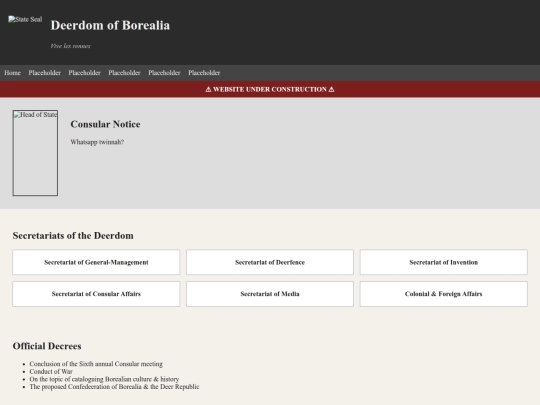Open the proposed Confederation of Borealia decree
Screen dimensions: 540x405
click(114, 386)
